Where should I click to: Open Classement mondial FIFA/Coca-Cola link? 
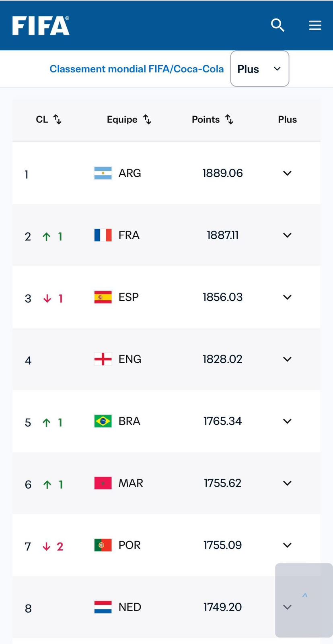[x=136, y=69]
